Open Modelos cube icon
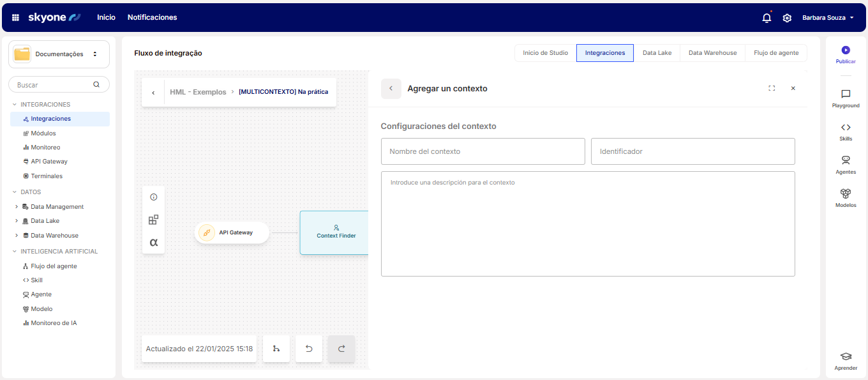The width and height of the screenshot is (868, 380). [846, 194]
